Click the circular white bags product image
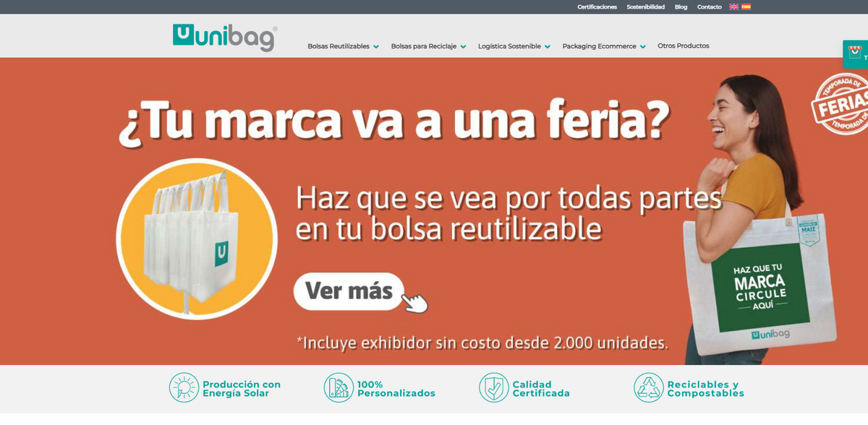This screenshot has width=868, height=425. pos(197,239)
